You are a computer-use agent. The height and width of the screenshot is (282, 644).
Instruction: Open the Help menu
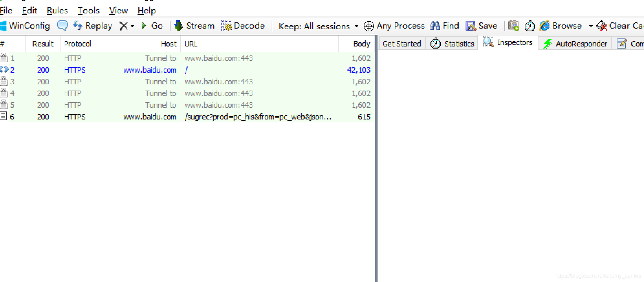(x=147, y=11)
